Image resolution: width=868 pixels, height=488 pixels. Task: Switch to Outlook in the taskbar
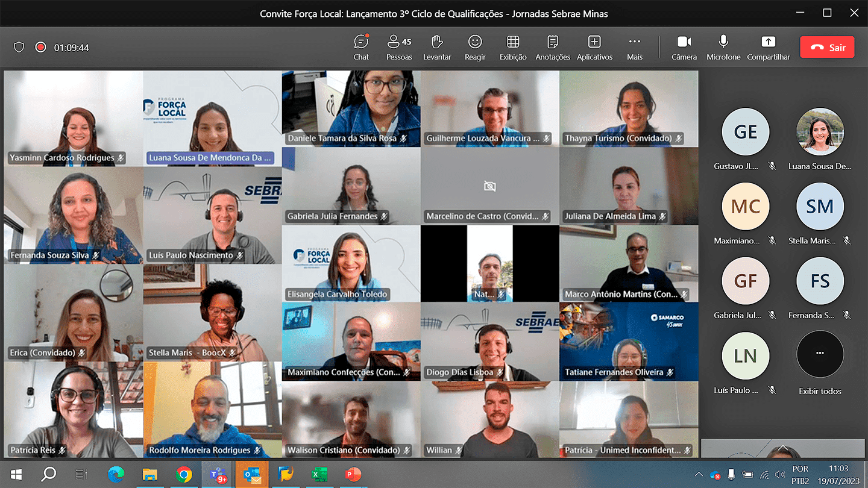click(251, 475)
